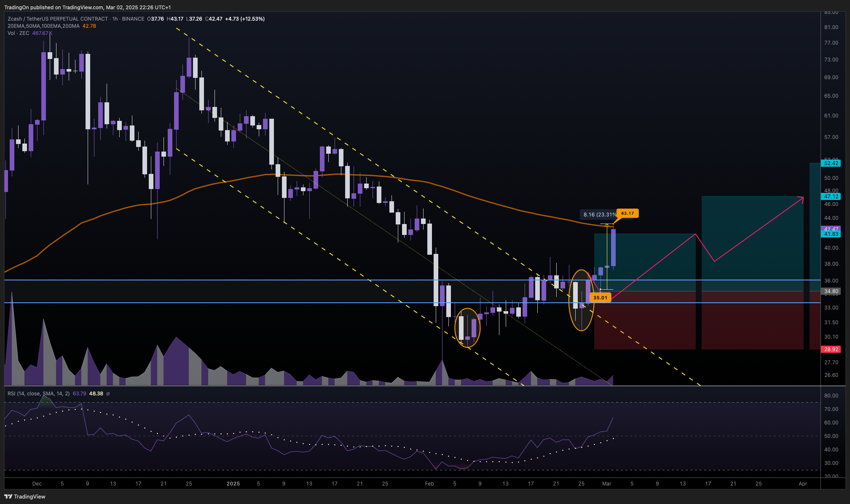Click the 467.67K volume value
Screen dimensions: 850x504
click(x=42, y=33)
